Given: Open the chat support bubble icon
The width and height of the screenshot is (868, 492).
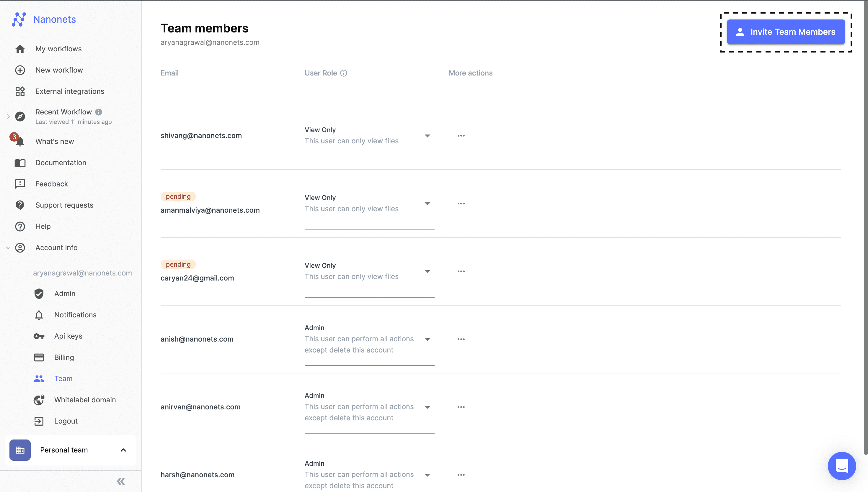Looking at the screenshot, I should pos(842,466).
